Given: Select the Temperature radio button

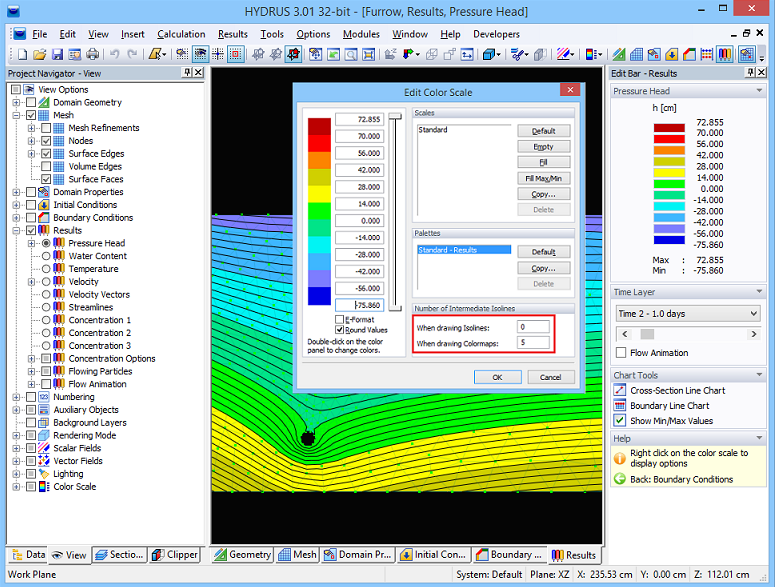Looking at the screenshot, I should pos(46,269).
